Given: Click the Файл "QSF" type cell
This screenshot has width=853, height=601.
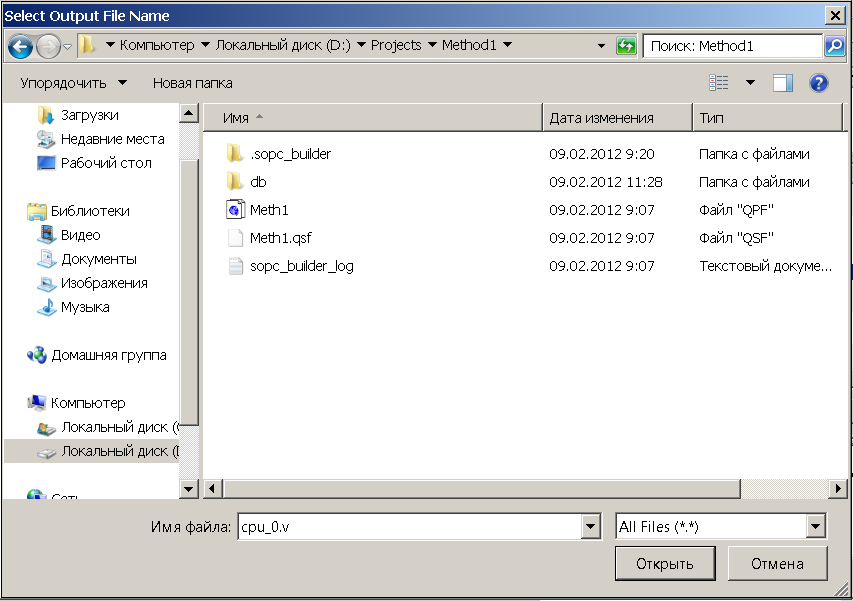Looking at the screenshot, I should [736, 238].
